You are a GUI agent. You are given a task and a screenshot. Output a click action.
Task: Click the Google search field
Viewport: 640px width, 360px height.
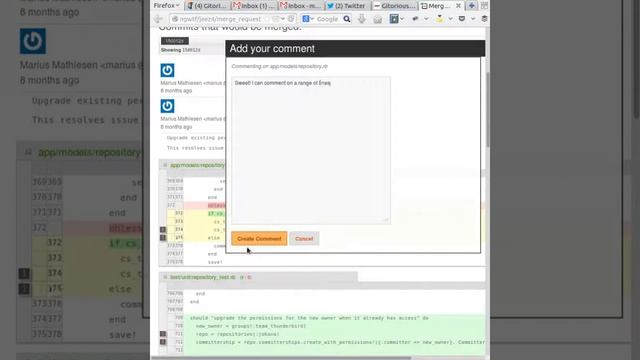point(328,19)
